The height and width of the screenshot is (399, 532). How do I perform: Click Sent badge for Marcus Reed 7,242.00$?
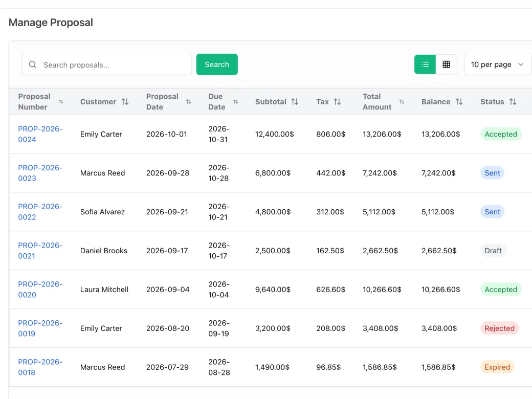pos(492,173)
